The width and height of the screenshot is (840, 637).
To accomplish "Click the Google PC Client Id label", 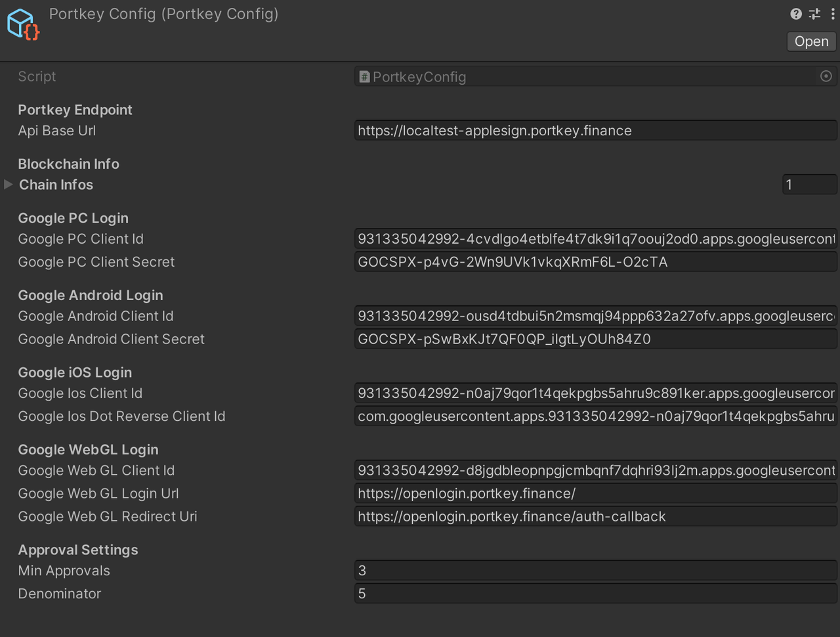I will point(81,238).
